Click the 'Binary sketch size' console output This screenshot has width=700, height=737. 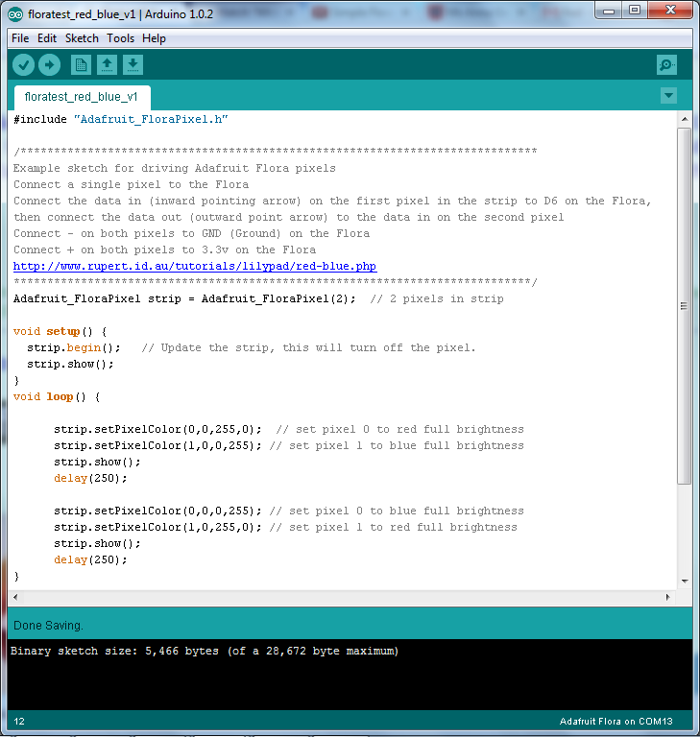pos(205,652)
